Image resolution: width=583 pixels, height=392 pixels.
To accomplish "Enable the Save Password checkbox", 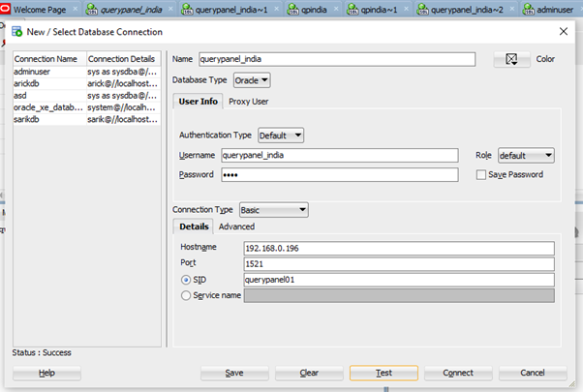I will 480,174.
